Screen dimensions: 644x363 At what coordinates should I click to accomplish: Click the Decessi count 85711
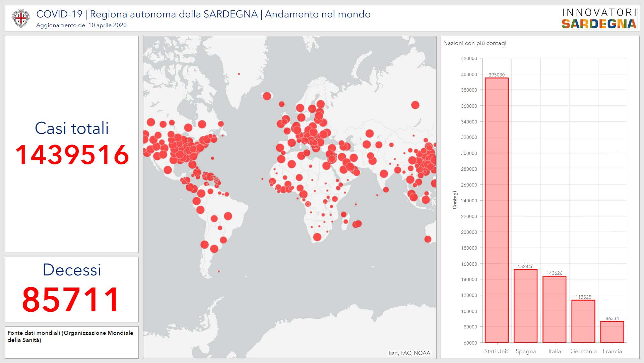[x=71, y=300]
